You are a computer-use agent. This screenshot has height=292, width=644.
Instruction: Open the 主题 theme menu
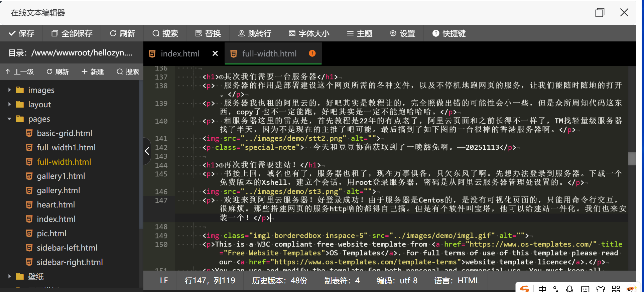(x=360, y=33)
